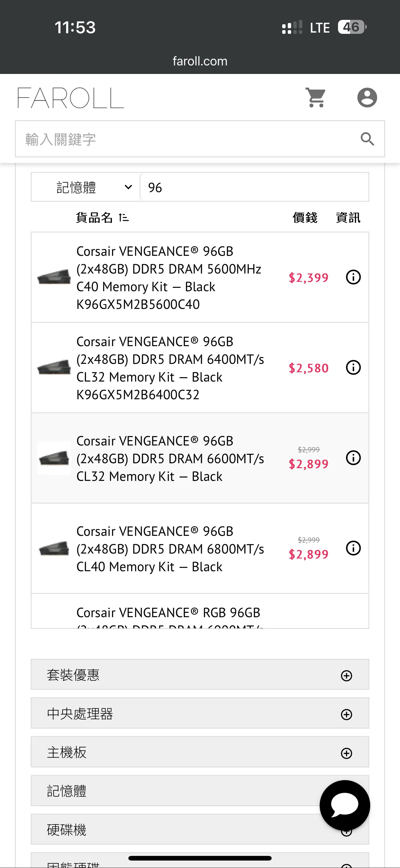The height and width of the screenshot is (868, 400).
Task: Open the 記憶體 category dropdown
Action: [x=86, y=187]
